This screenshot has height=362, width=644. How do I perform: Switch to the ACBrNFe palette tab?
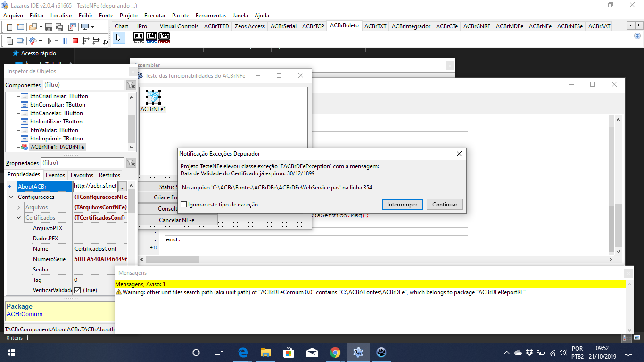coord(540,26)
